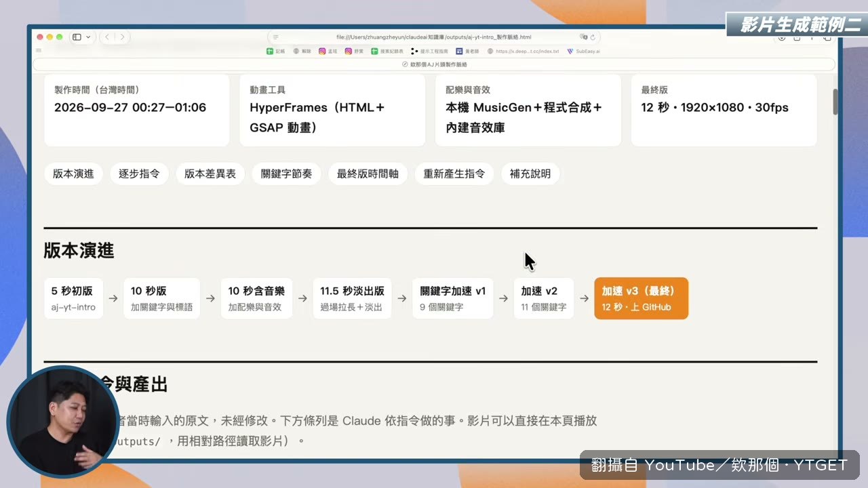This screenshot has height=488, width=868.
Task: Jump to 關鍵字節奏 section chip
Action: (x=287, y=174)
